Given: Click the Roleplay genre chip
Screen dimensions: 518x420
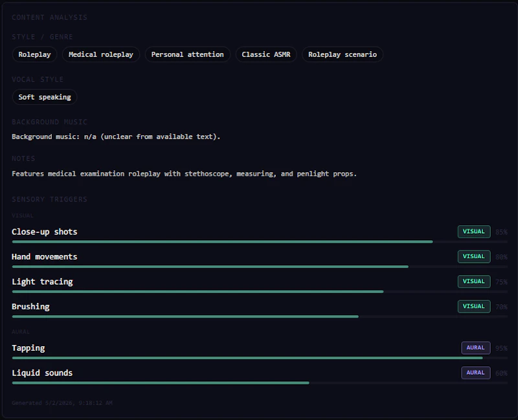Looking at the screenshot, I should click(x=34, y=54).
